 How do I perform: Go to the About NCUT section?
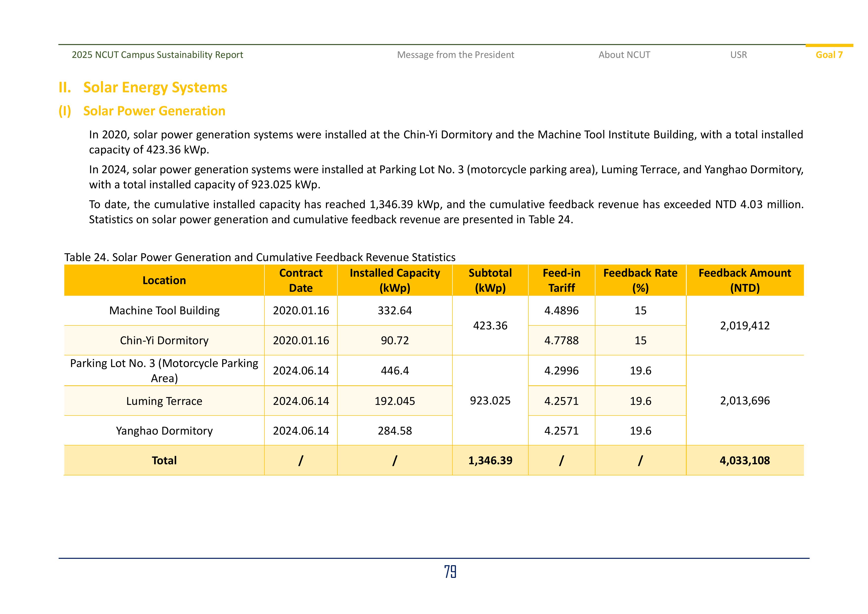[624, 55]
